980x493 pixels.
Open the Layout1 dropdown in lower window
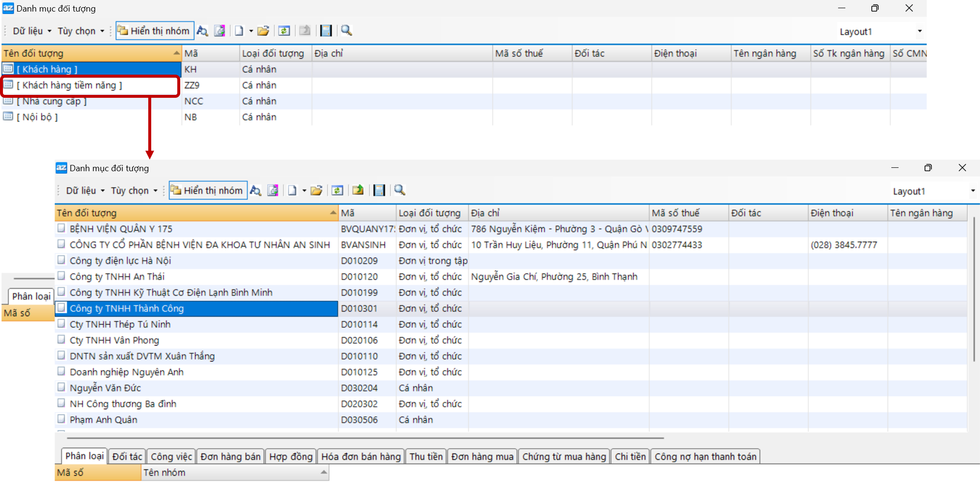(x=972, y=191)
